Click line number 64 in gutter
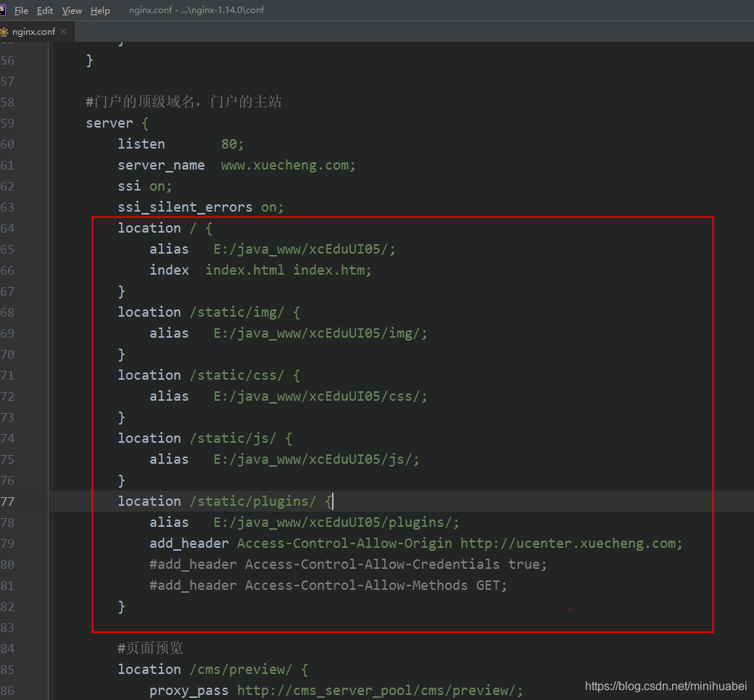Image resolution: width=754 pixels, height=700 pixels. 7,228
